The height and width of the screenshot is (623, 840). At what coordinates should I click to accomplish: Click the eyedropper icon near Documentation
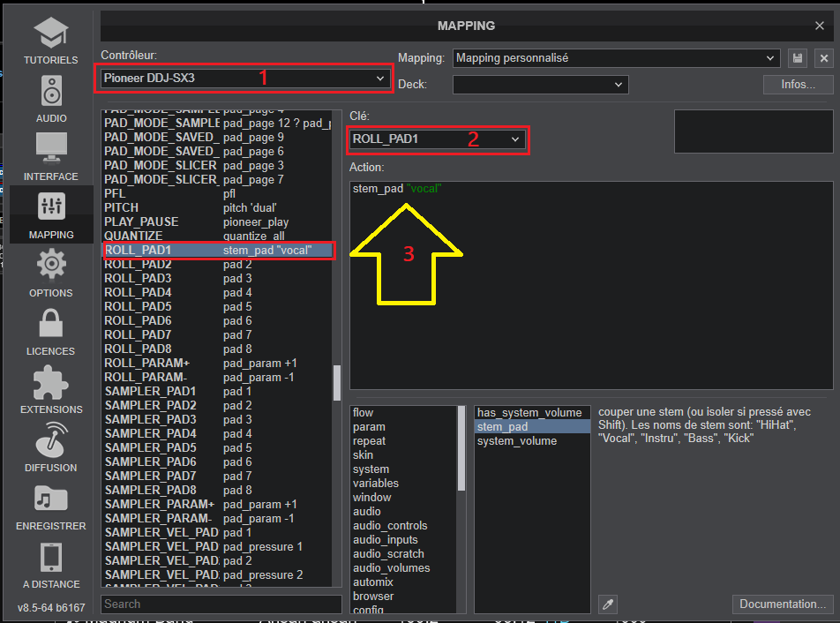[x=607, y=604]
